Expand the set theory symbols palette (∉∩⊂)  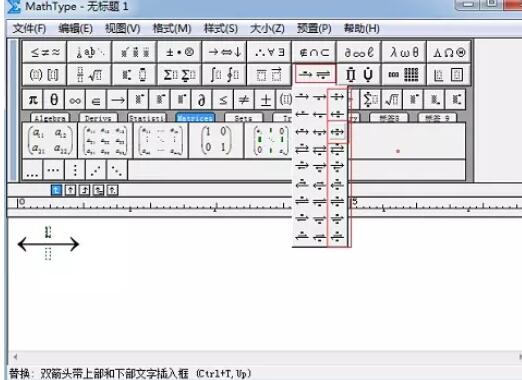click(314, 52)
